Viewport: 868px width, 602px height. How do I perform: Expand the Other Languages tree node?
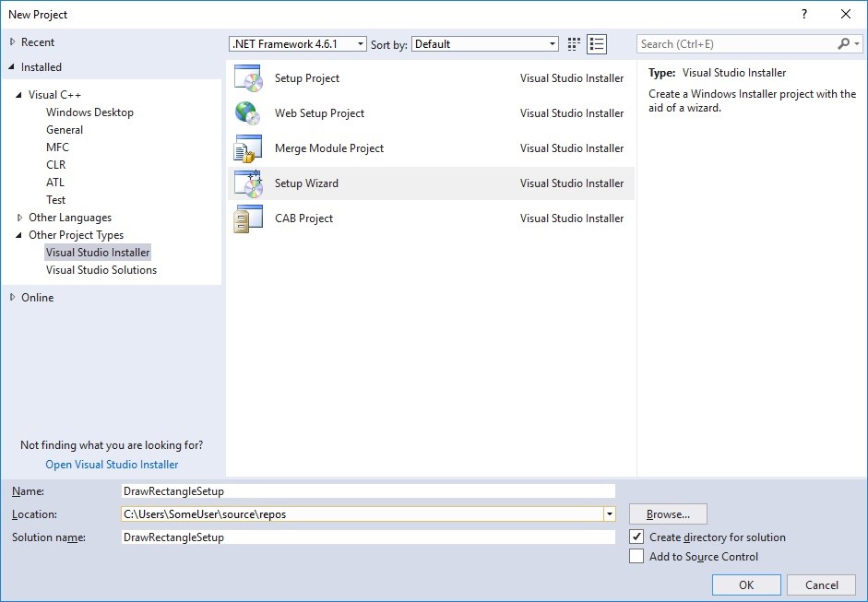20,218
